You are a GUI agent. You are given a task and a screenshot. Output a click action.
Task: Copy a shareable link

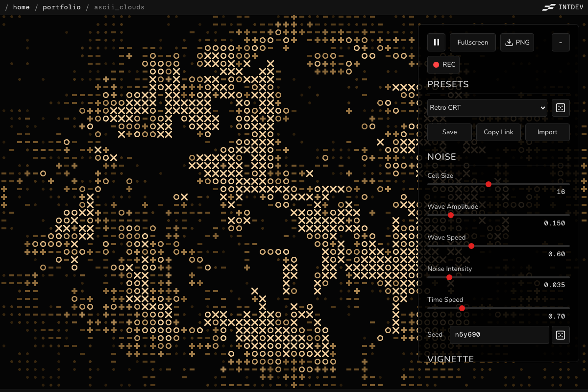[498, 132]
